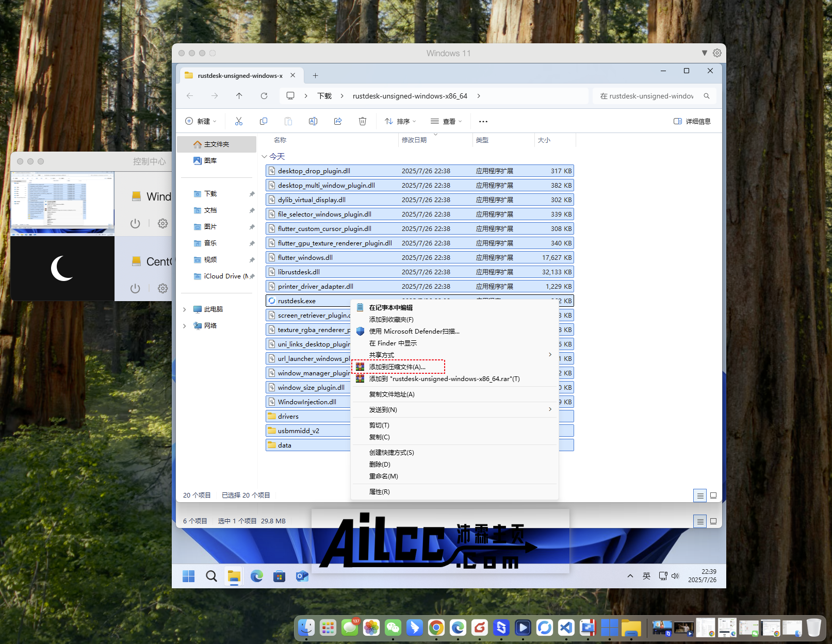Click the search magnifier in Explorer search box
This screenshot has width=832, height=644.
point(707,96)
